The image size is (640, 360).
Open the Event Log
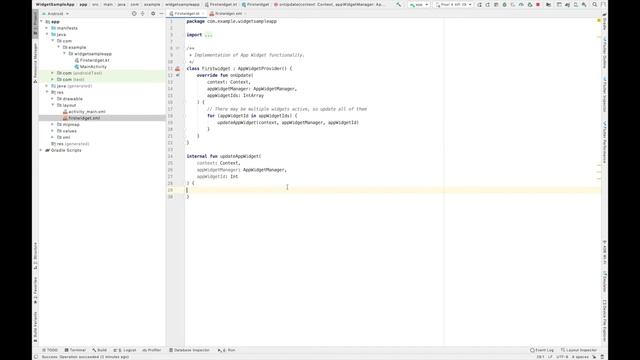pyautogui.click(x=542, y=350)
